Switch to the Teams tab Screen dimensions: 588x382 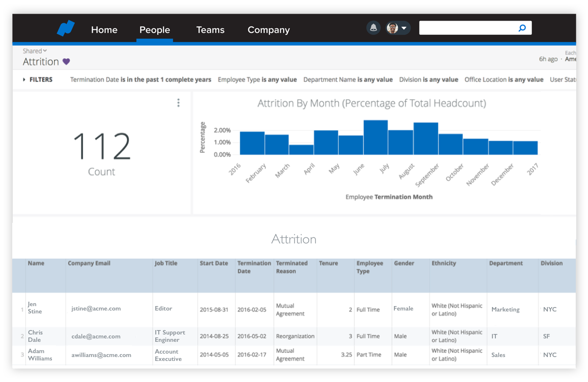[210, 30]
